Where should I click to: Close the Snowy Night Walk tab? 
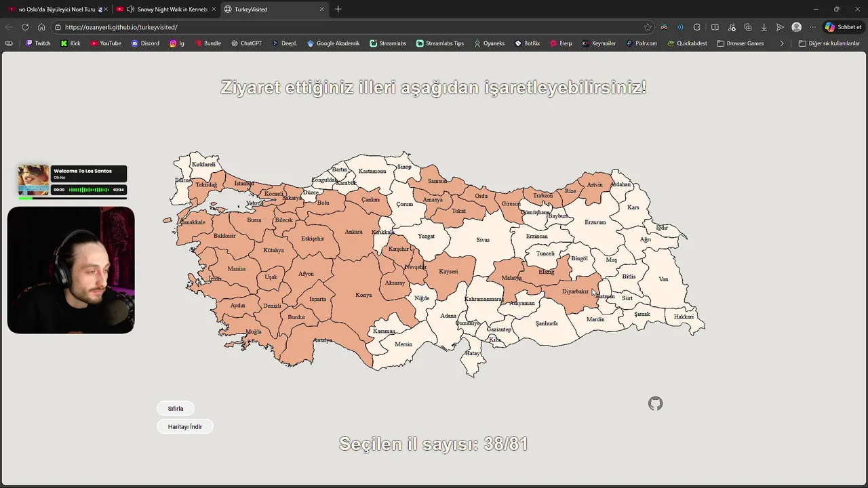coord(214,9)
